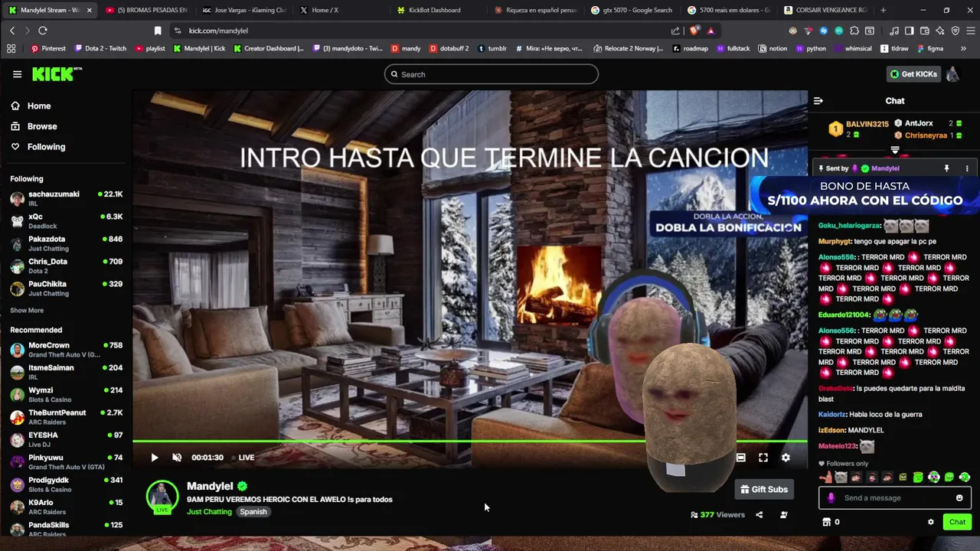Play the stream video

pyautogui.click(x=154, y=458)
